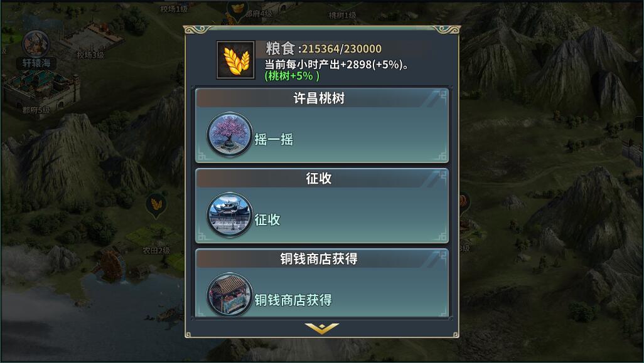This screenshot has width=644, height=363.
Task: Click the 校场3级 training ground
Action: pyautogui.click(x=90, y=39)
